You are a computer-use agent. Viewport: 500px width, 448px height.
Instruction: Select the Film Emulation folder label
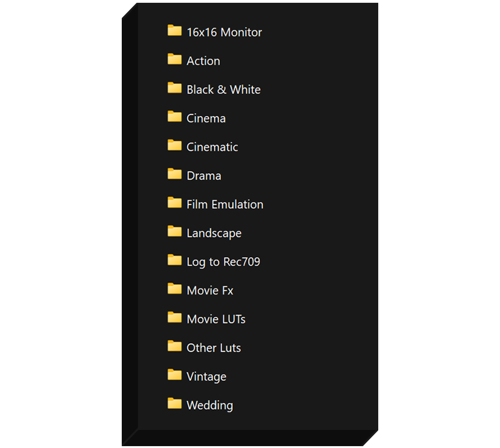point(225,204)
